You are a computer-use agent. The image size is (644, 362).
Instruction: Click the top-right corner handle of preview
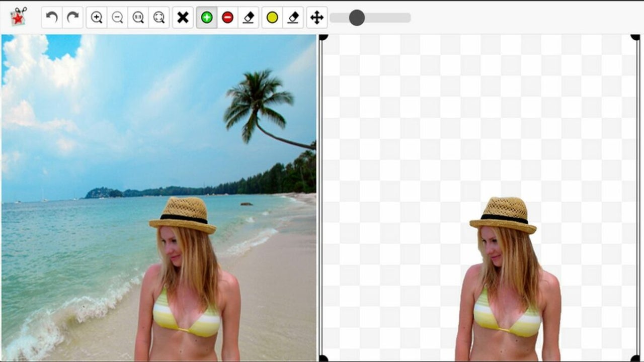pos(635,37)
